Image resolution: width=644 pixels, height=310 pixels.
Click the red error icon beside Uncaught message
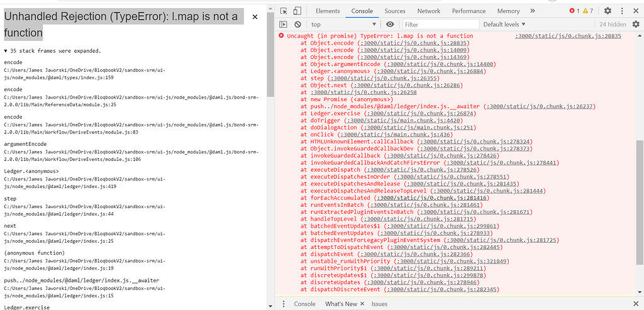(x=281, y=36)
